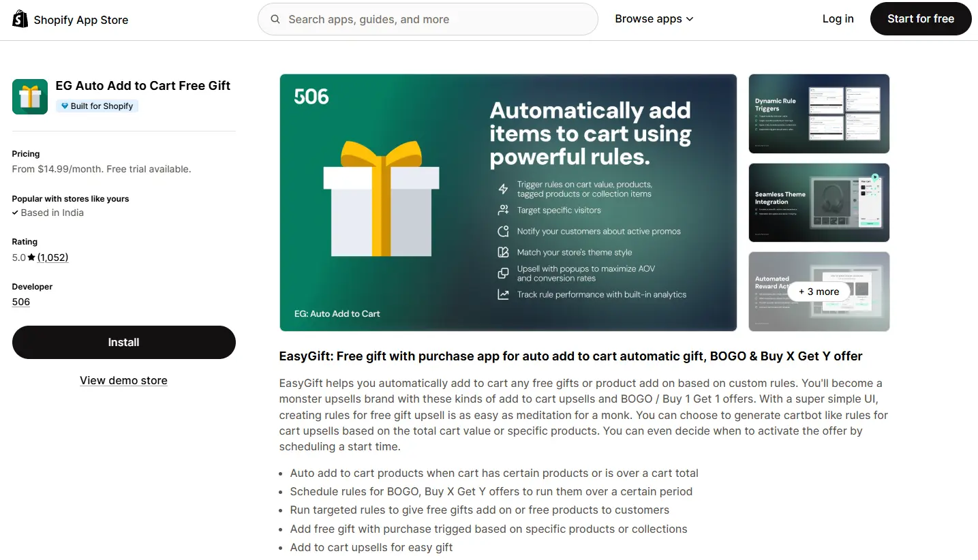978x560 pixels.
Task: Click the analytics chart icon
Action: 503,294
